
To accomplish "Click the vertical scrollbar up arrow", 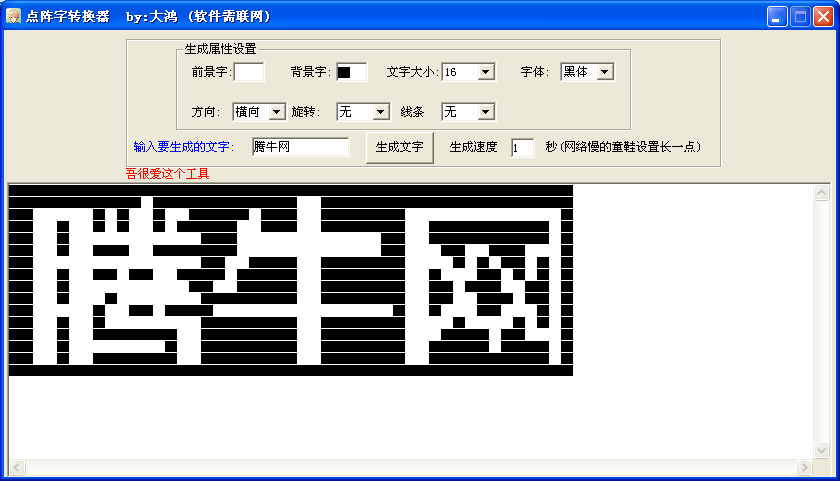I will pos(822,193).
